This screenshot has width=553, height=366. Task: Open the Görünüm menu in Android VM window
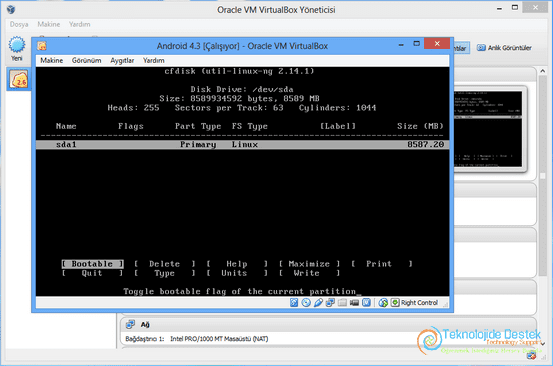[x=86, y=60]
